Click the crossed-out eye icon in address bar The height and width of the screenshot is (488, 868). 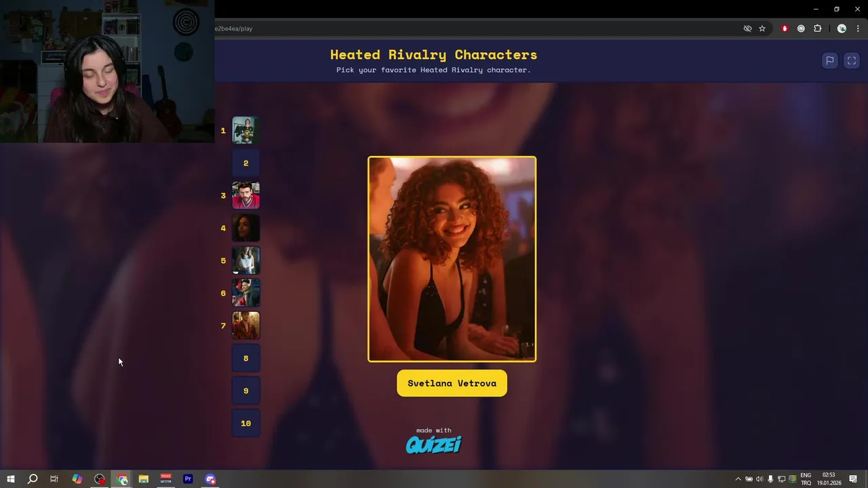pyautogui.click(x=747, y=28)
